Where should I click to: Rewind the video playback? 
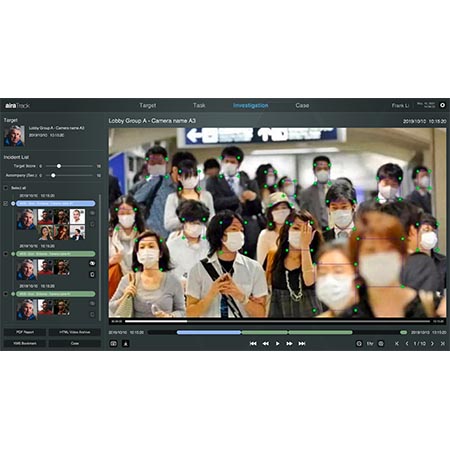pos(265,343)
